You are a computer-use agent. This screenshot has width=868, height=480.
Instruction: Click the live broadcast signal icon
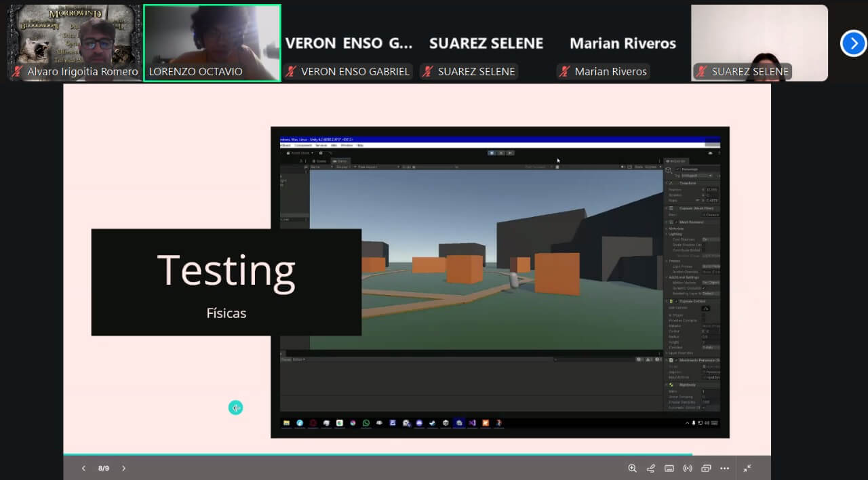tap(688, 468)
